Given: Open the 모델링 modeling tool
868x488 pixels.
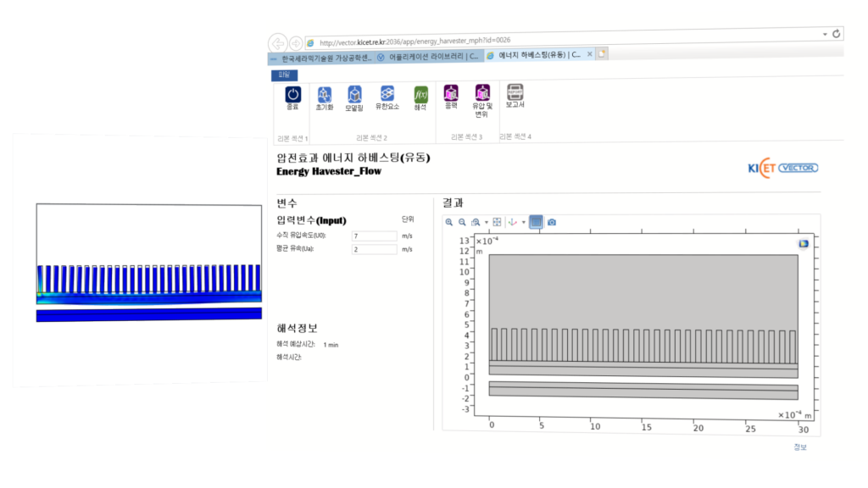Looking at the screenshot, I should [x=355, y=94].
